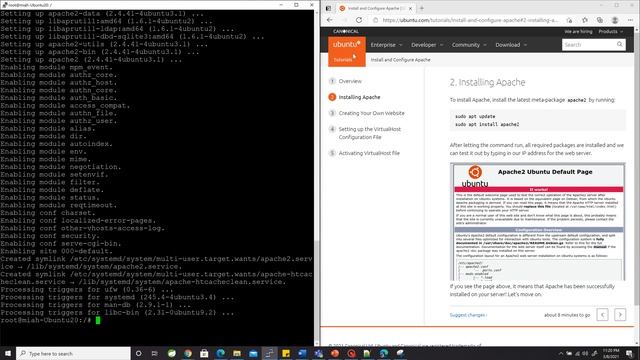Open the Windows Start menu
Viewport: 640px width, 360px height.
point(8,353)
